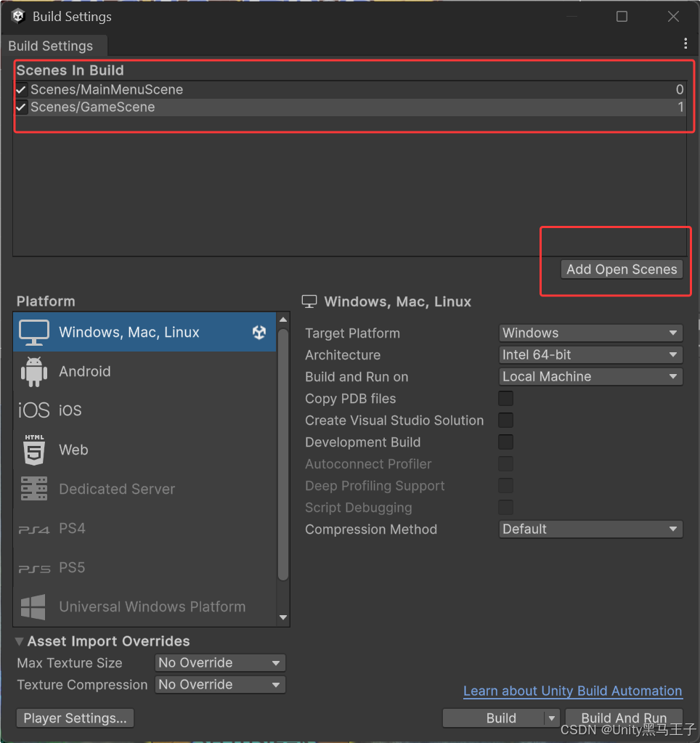Select PS5 platform row
This screenshot has width=700, height=743.
tap(145, 568)
